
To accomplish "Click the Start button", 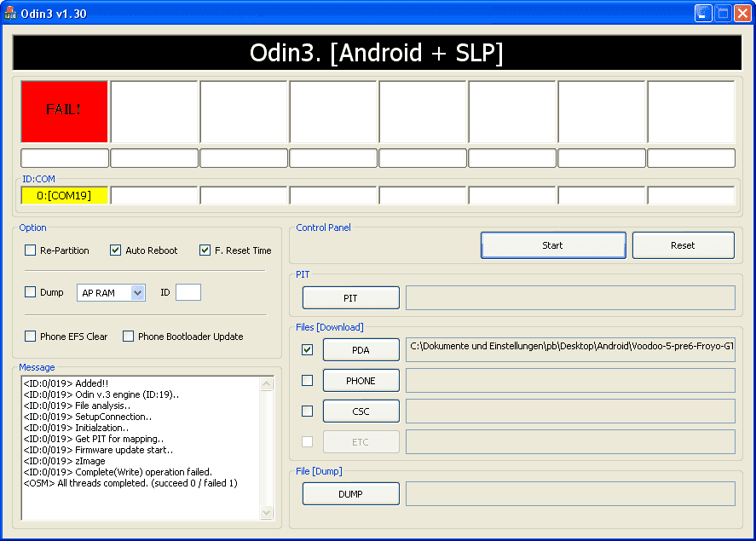I will pos(553,245).
